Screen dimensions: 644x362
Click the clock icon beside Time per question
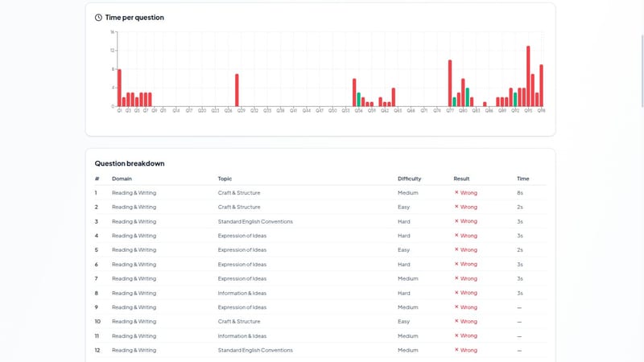pyautogui.click(x=98, y=17)
